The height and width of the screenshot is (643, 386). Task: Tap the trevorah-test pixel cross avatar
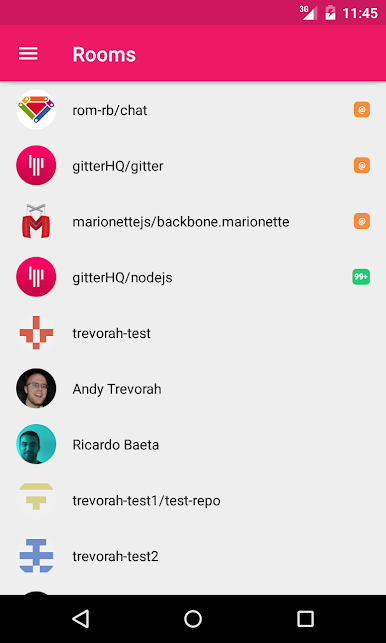click(36, 333)
